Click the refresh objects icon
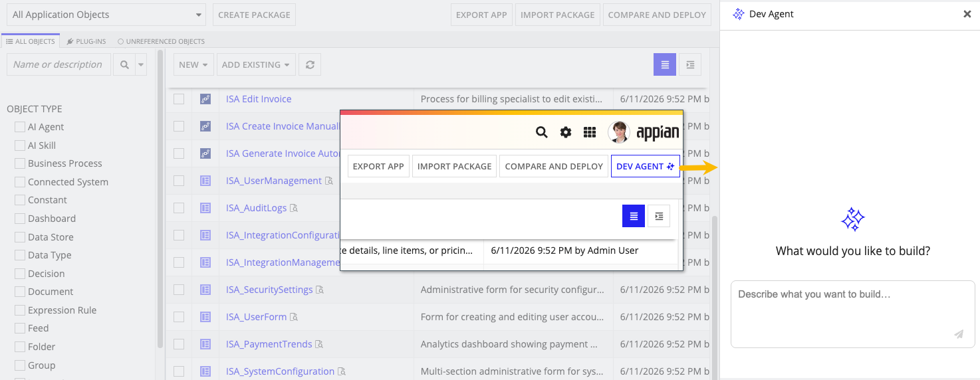 (310, 64)
